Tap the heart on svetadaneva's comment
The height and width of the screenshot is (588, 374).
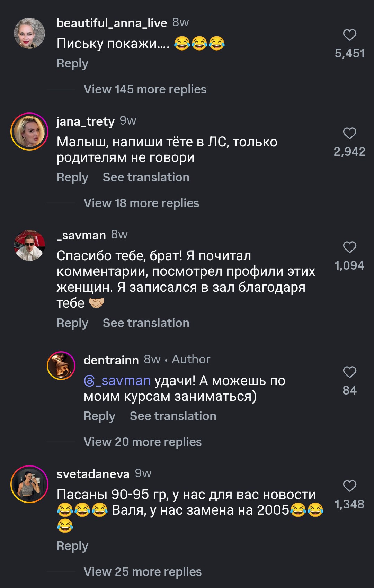click(x=349, y=486)
